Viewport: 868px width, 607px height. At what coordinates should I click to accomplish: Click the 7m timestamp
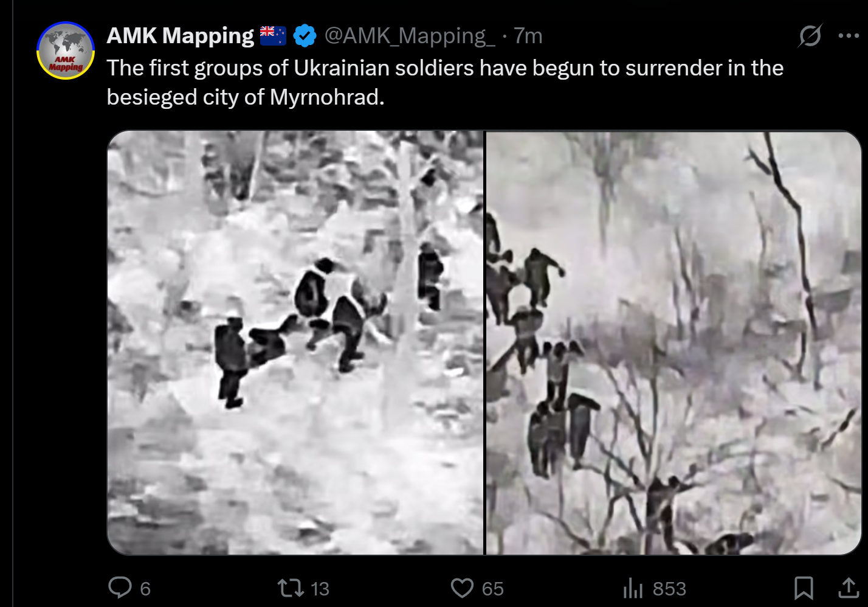pos(528,36)
